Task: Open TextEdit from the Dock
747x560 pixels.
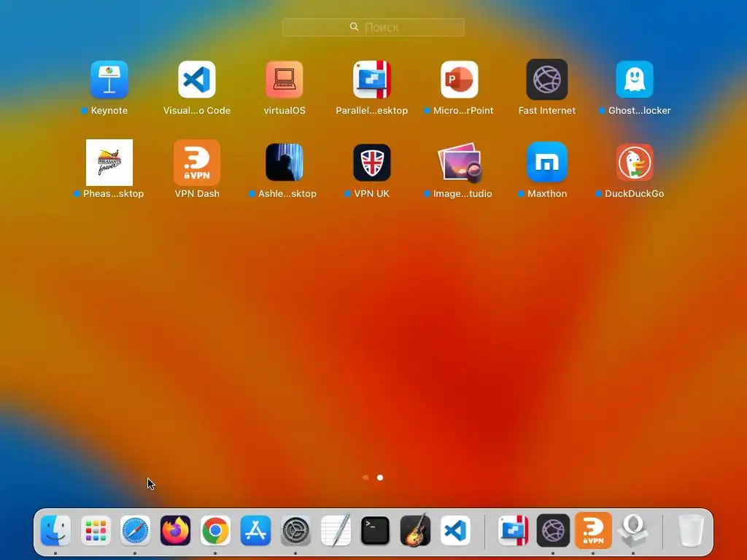Action: point(336,530)
